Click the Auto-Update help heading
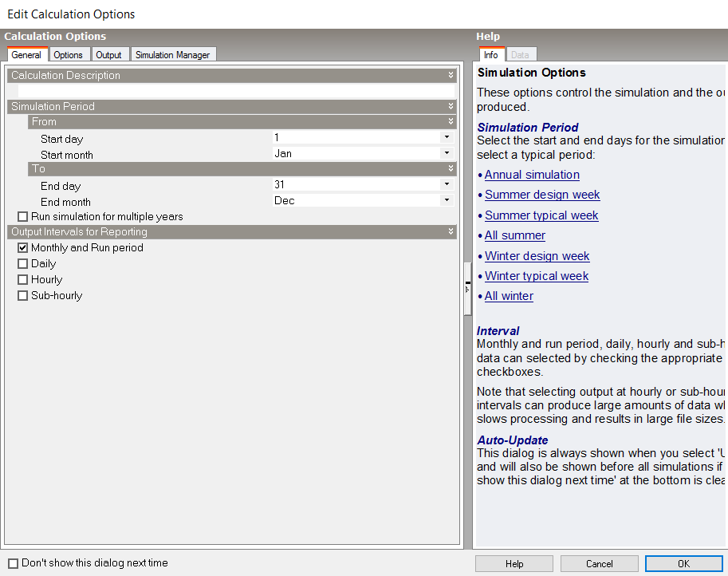 tap(513, 440)
